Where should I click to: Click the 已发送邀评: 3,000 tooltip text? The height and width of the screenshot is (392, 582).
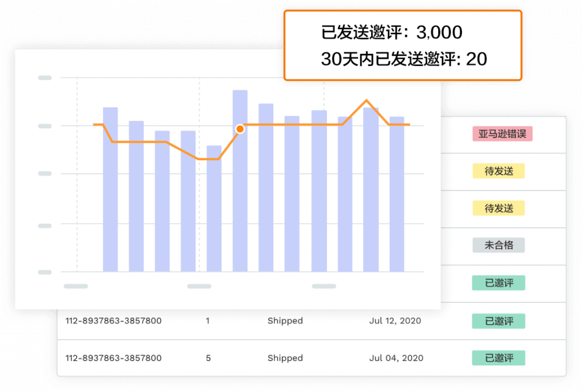click(x=392, y=32)
